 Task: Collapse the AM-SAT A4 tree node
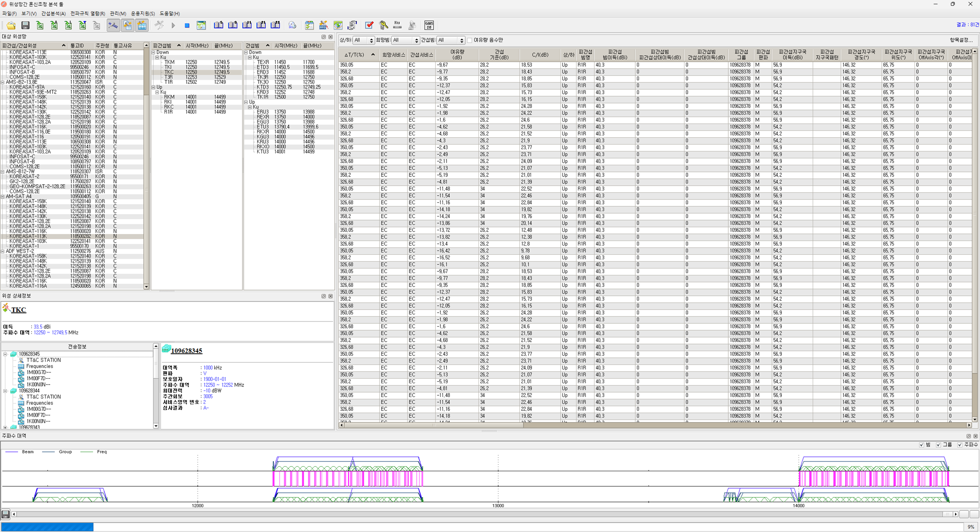[x=3, y=197]
